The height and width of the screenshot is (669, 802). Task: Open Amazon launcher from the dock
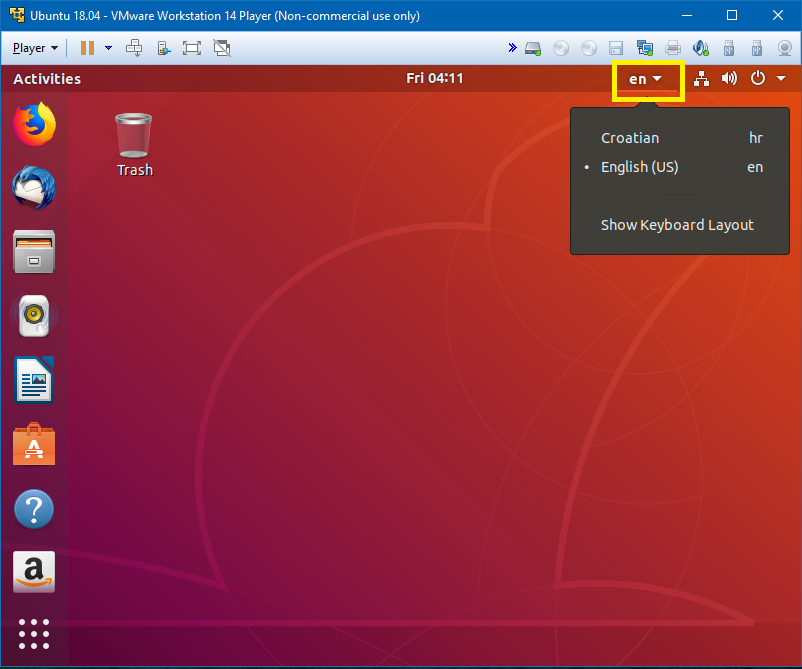34,572
